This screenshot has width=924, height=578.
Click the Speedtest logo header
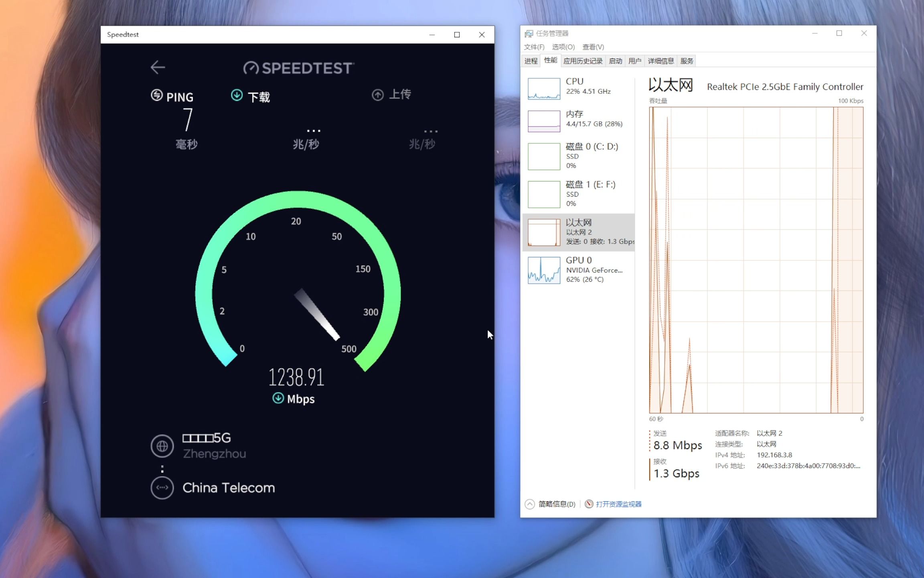299,68
